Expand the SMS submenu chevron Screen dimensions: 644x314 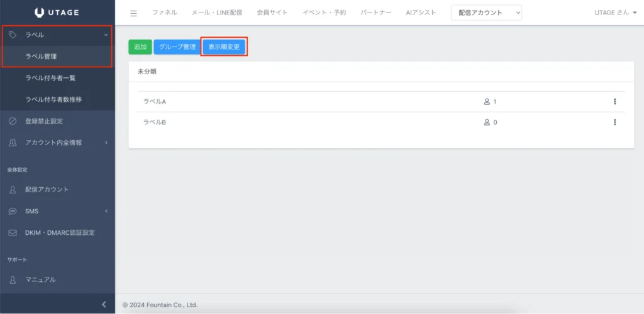tap(106, 211)
